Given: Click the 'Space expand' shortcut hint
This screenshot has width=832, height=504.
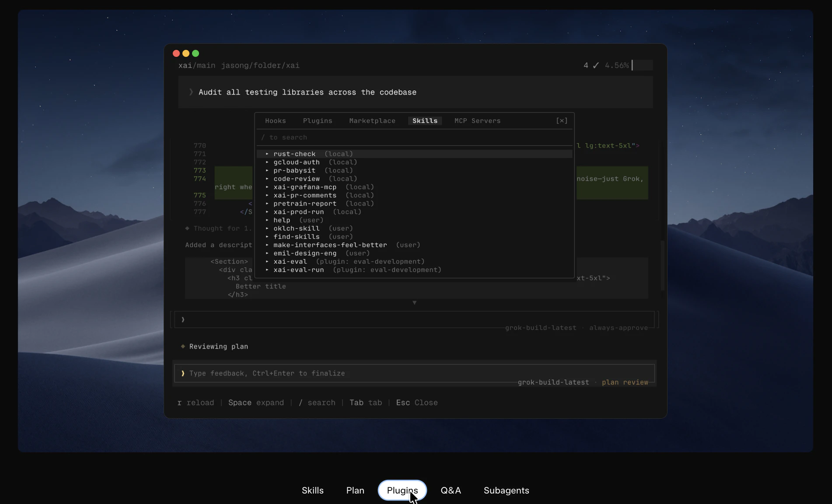Looking at the screenshot, I should pos(256,403).
